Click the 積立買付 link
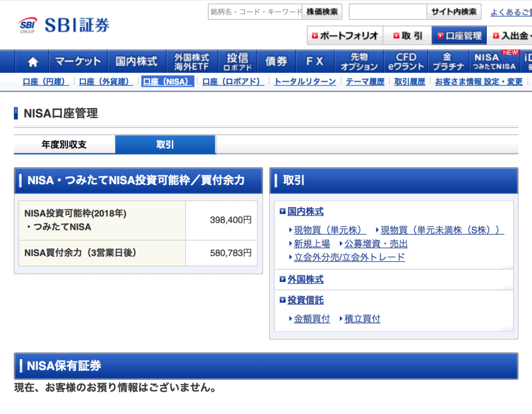532x414 pixels. point(362,319)
